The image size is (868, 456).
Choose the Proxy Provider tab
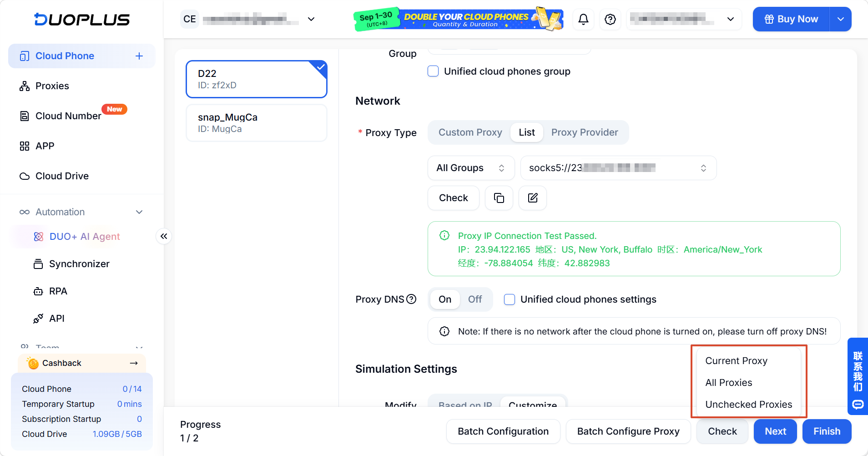(x=585, y=132)
